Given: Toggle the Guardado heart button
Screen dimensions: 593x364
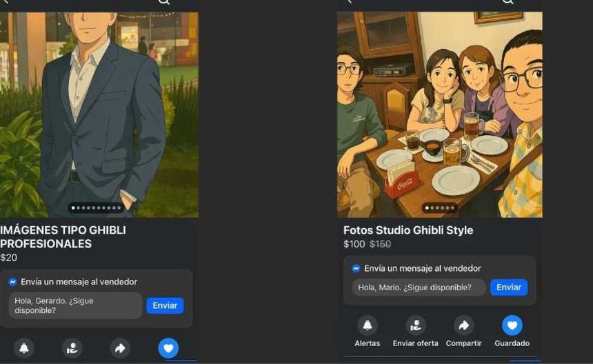Looking at the screenshot, I should tap(512, 325).
